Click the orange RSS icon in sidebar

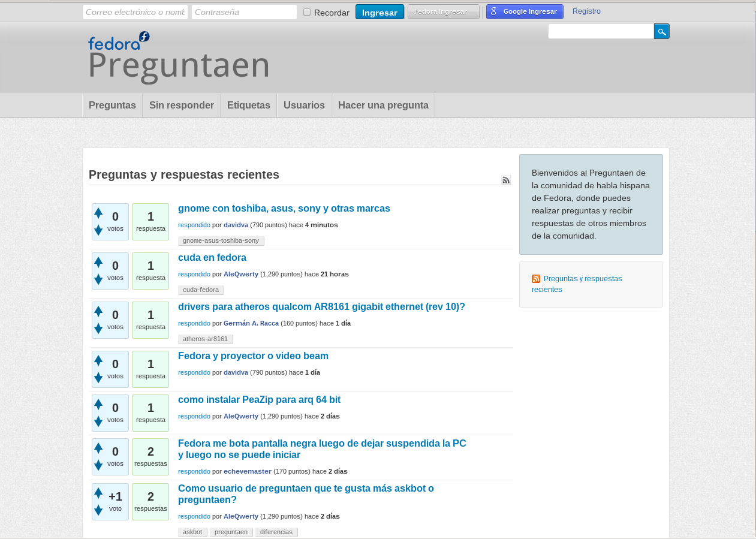pos(536,279)
